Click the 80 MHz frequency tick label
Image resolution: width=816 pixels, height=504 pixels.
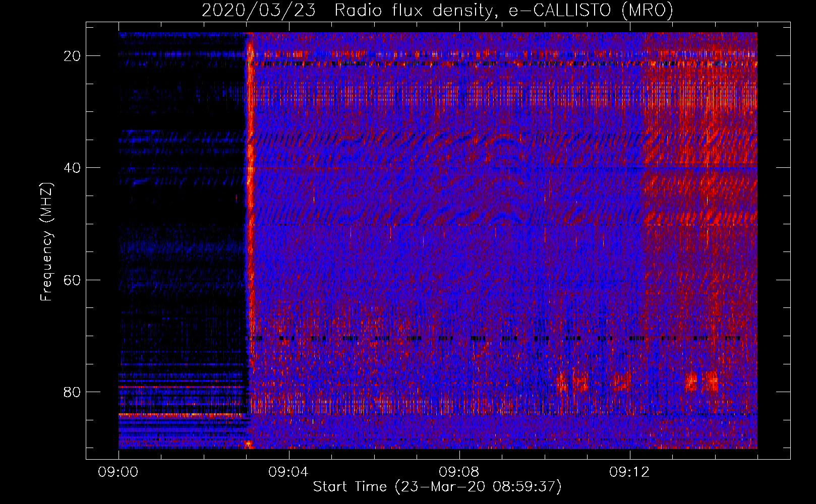72,392
